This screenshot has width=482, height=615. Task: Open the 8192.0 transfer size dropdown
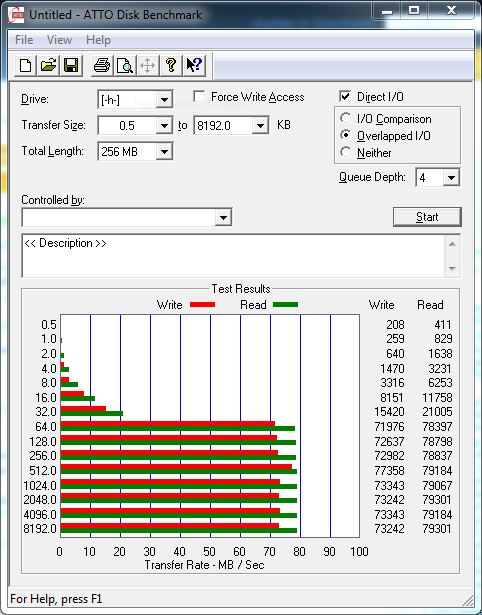pyautogui.click(x=260, y=126)
